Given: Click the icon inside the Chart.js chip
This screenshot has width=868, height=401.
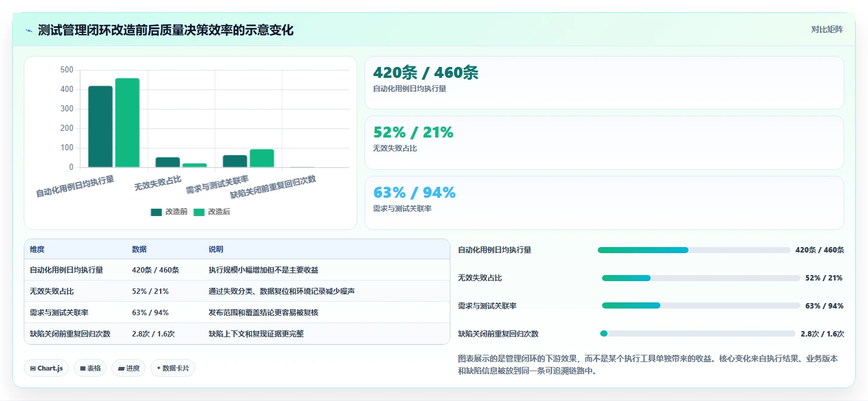Looking at the screenshot, I should [33, 369].
